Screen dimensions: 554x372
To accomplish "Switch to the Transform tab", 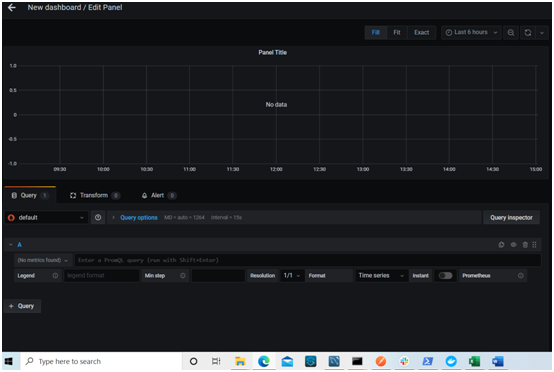I will click(x=95, y=195).
